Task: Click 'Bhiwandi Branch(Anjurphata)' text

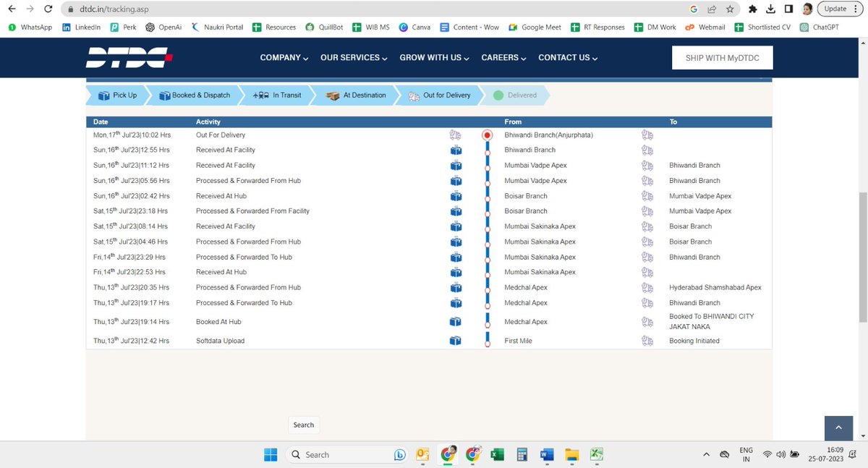Action: pos(548,135)
